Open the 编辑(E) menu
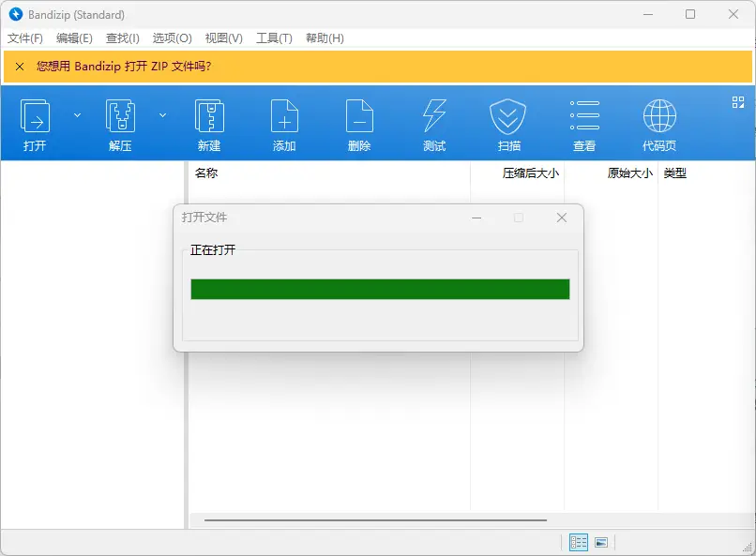Viewport: 756px width, 556px height. click(x=74, y=38)
